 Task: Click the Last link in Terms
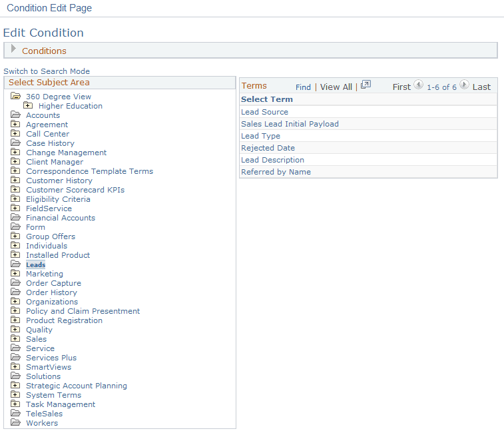[481, 87]
